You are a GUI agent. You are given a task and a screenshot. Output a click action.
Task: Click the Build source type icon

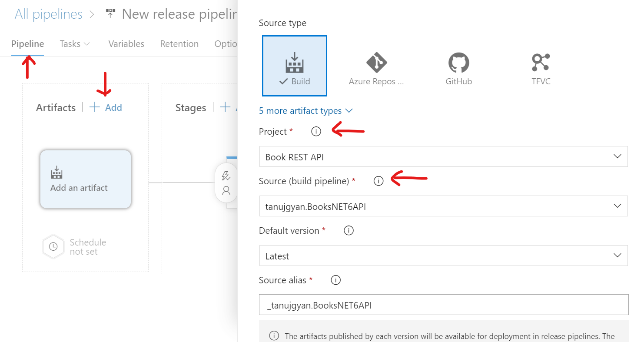click(294, 65)
